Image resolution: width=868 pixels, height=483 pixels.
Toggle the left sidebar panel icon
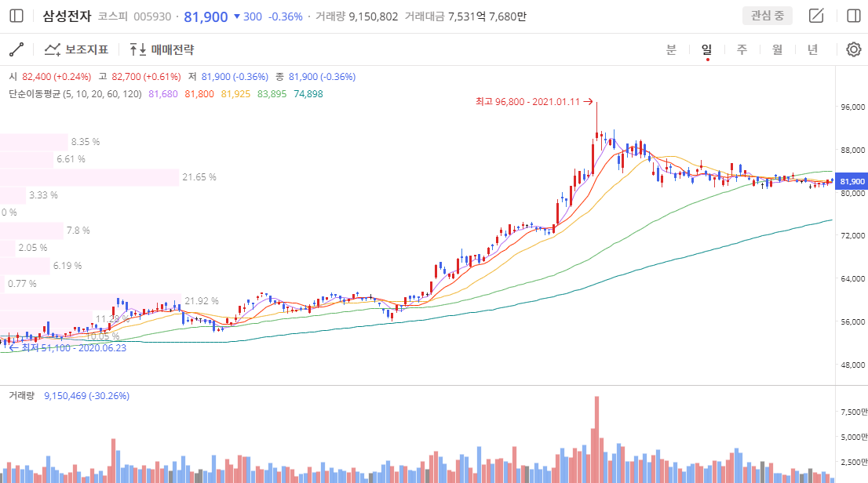point(16,16)
